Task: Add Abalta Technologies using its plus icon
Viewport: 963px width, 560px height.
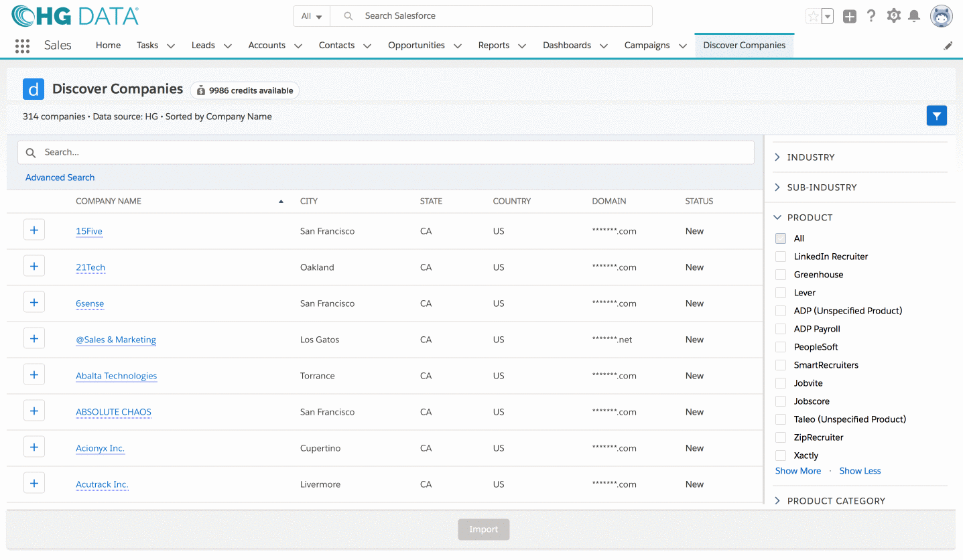Action: click(x=34, y=375)
